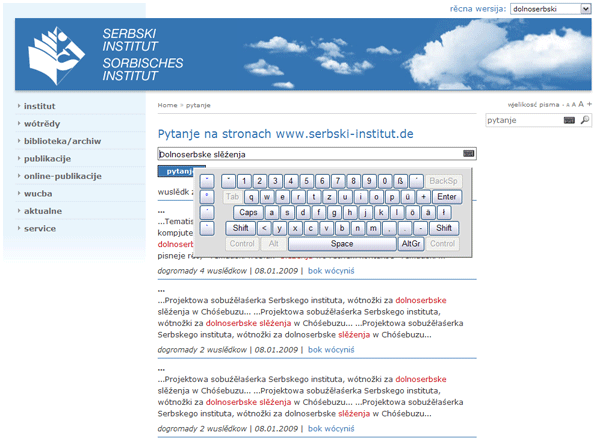Click the p key on virtual keyboard
Screen dimensions: 600x441
[392, 197]
